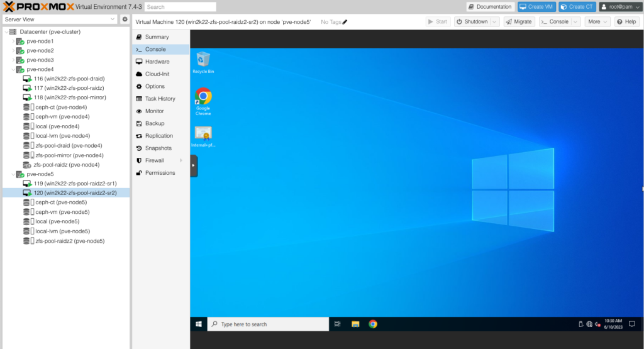Open the Monitor tab

160,111
